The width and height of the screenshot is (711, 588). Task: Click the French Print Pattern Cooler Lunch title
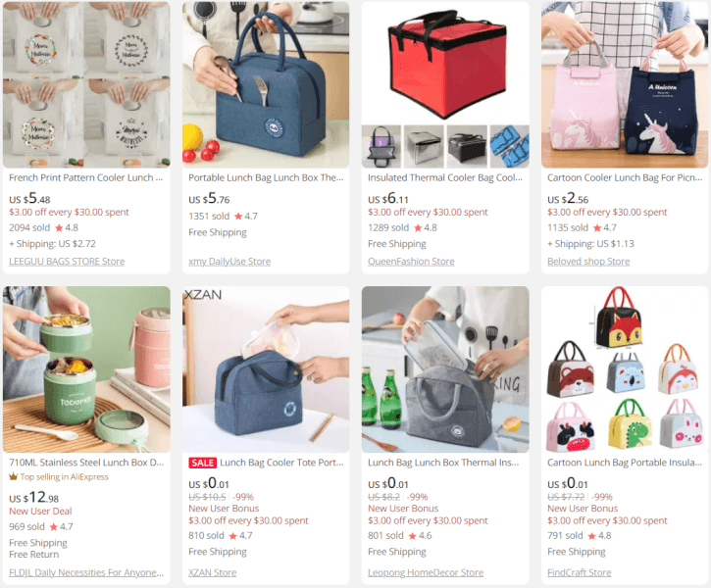coord(85,177)
